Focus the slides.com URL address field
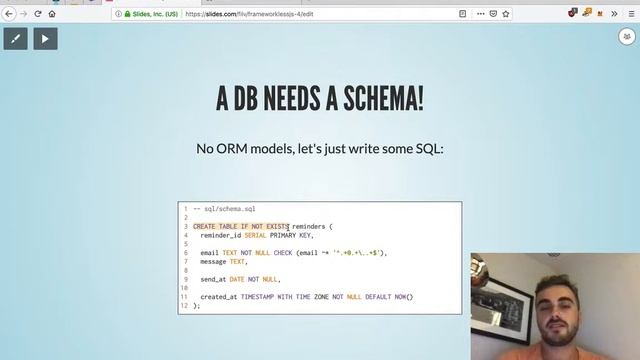 pyautogui.click(x=249, y=14)
